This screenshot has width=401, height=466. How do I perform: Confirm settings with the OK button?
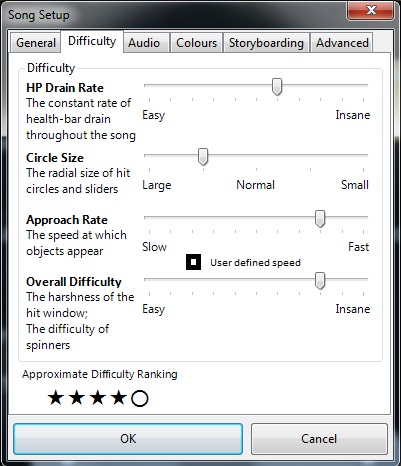[128, 439]
